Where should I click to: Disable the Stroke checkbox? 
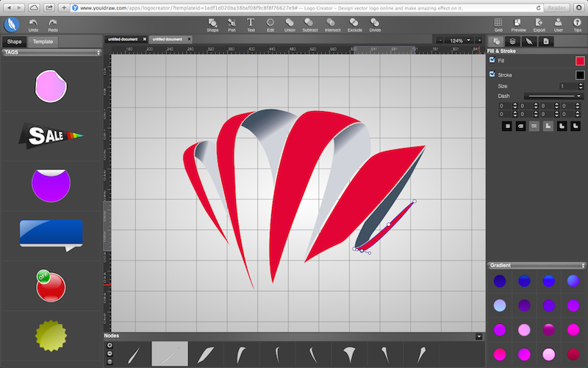tap(492, 74)
